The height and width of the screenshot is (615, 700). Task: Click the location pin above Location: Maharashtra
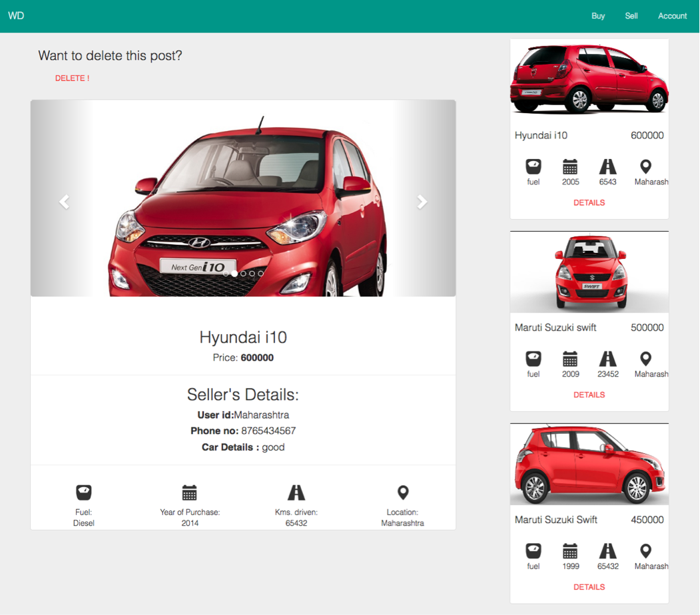403,493
